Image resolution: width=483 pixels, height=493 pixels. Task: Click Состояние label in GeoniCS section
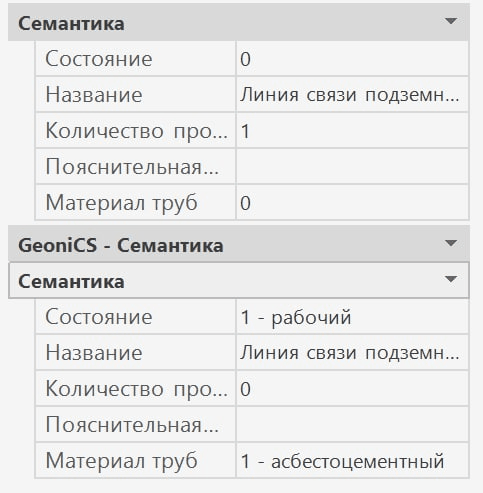[x=99, y=317]
